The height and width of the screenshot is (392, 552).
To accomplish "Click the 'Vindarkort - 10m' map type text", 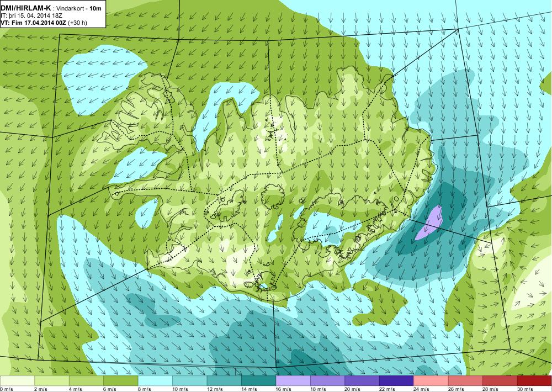I will [x=79, y=8].
